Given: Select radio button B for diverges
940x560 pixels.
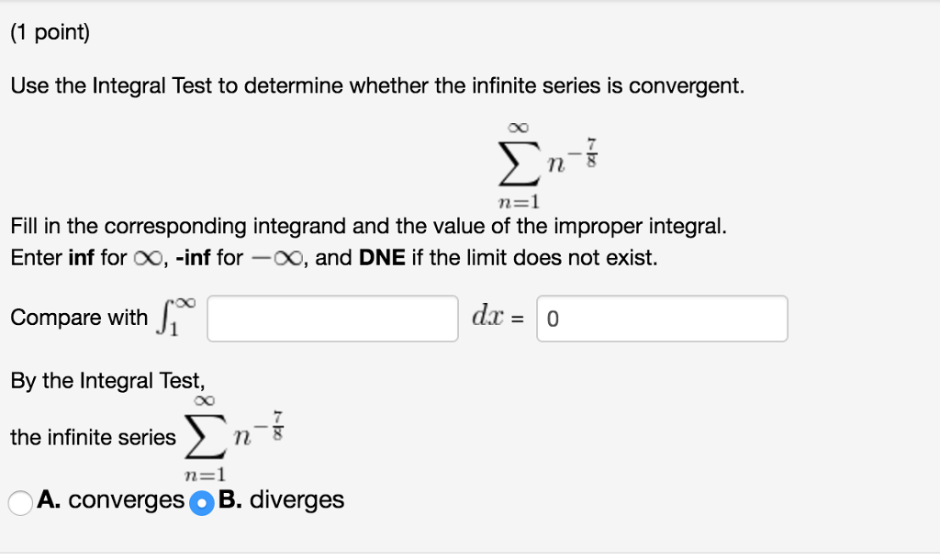Looking at the screenshot, I should (200, 500).
